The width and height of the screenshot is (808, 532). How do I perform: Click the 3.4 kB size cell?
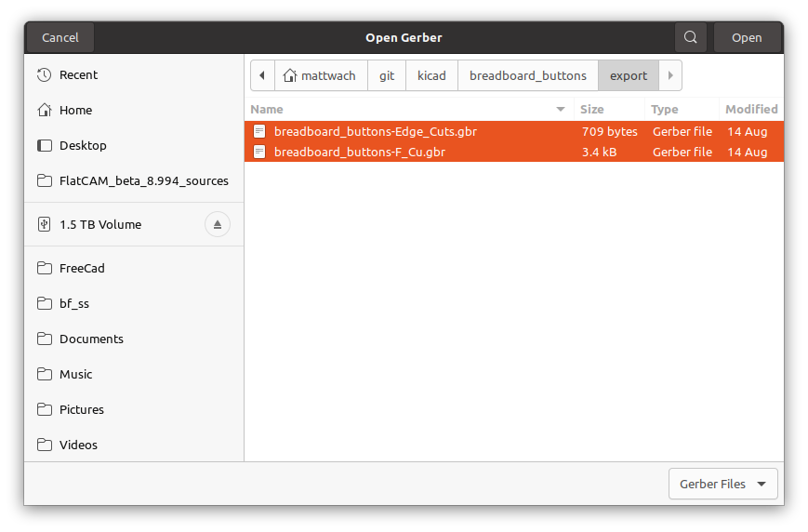click(x=599, y=153)
